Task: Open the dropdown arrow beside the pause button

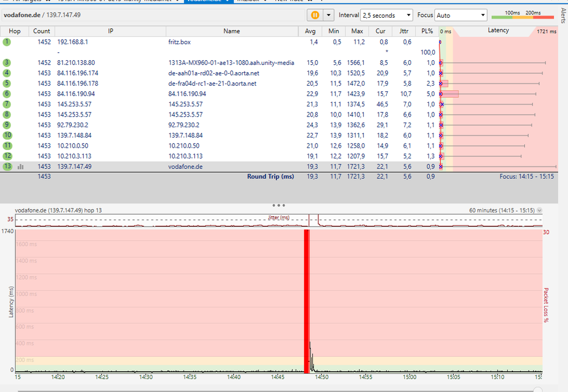Action: pos(329,15)
